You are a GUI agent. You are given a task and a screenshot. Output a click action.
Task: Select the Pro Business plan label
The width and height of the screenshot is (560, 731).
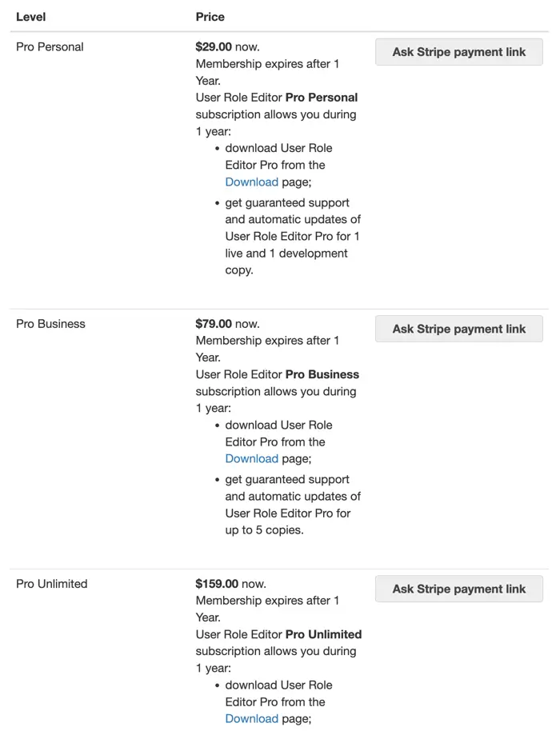coord(50,323)
